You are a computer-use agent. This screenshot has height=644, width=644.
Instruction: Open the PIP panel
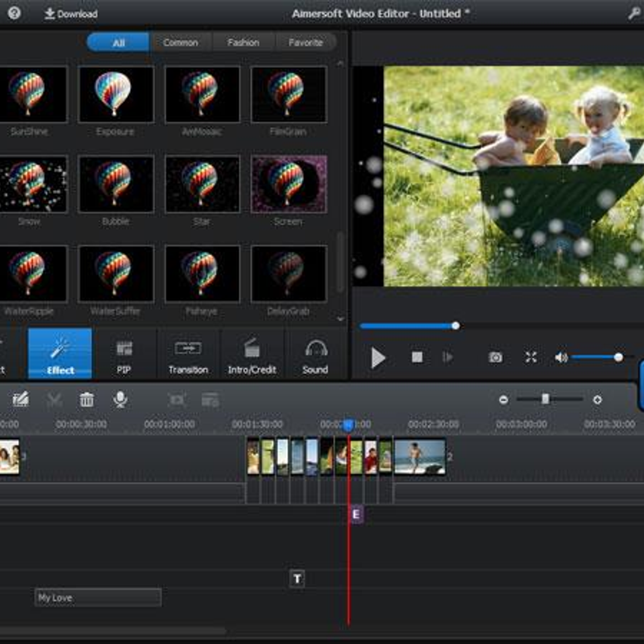124,353
